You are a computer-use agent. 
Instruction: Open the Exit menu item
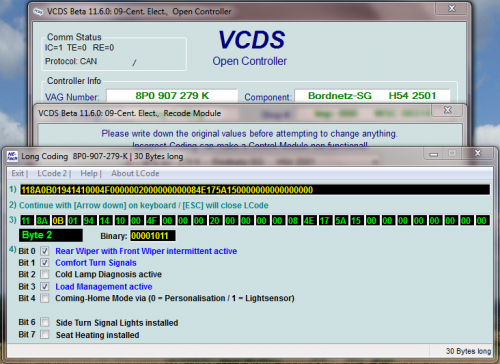click(18, 173)
